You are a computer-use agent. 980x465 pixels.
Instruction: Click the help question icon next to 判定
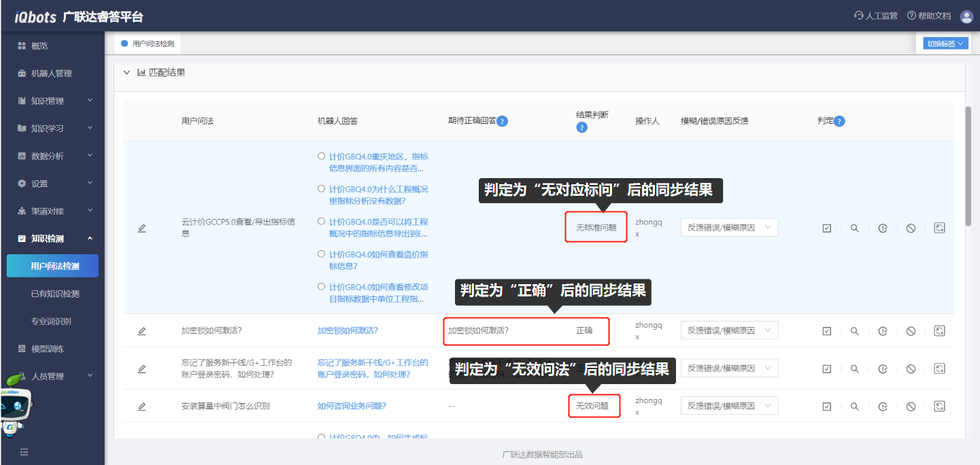(x=840, y=122)
